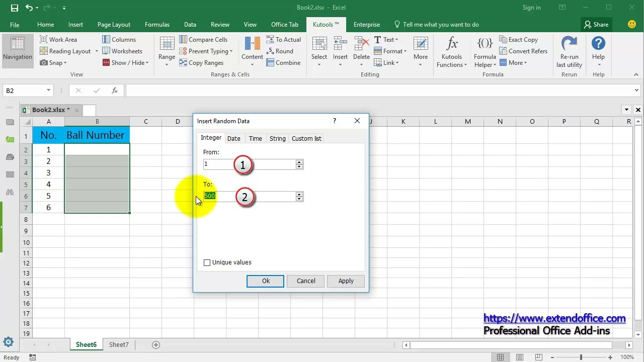
Task: Open Kutools Functions
Action: (452, 52)
